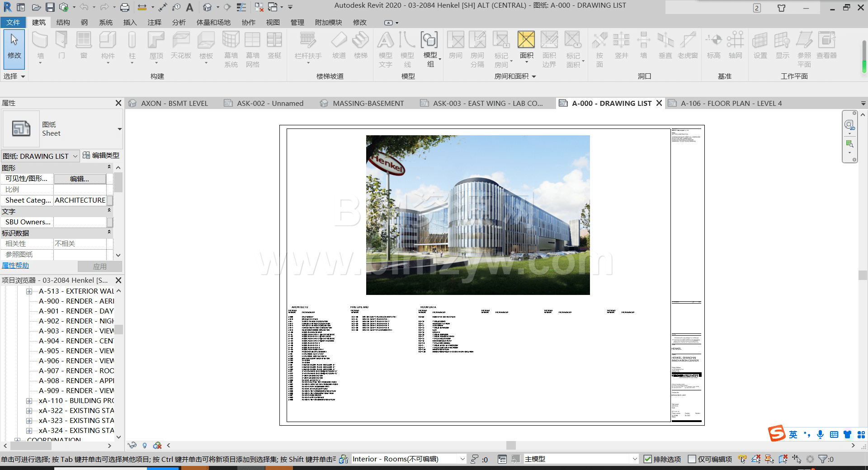Viewport: 868px width, 470px height.
Task: Expand the xA-324 EXISTING STA node
Action: [29, 431]
